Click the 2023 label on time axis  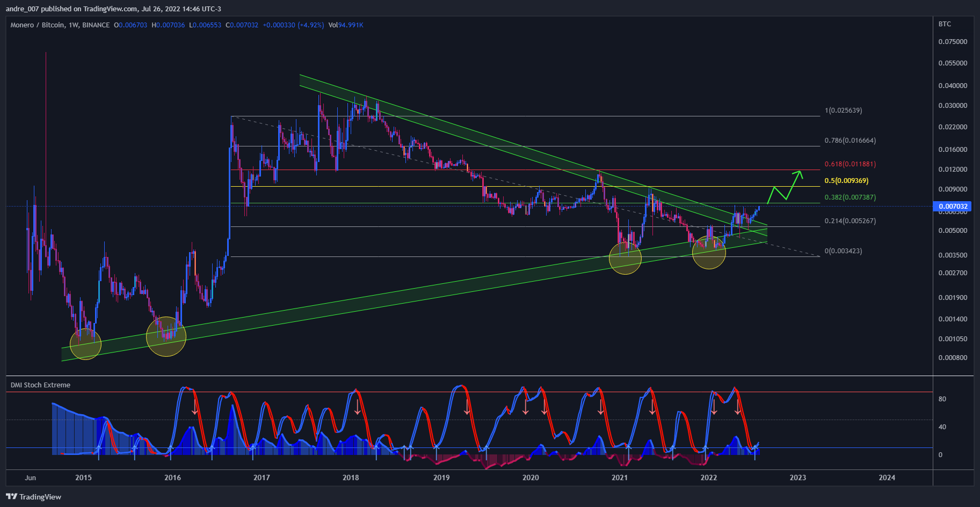click(x=798, y=477)
